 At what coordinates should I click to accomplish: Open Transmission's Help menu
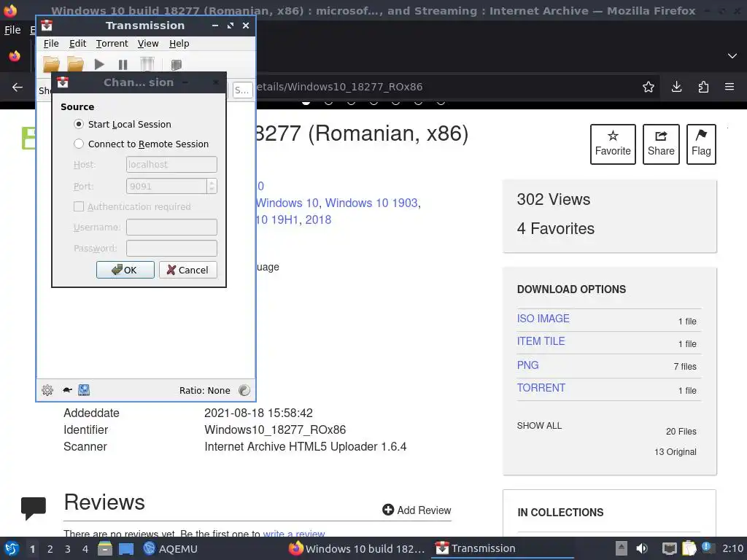click(179, 43)
